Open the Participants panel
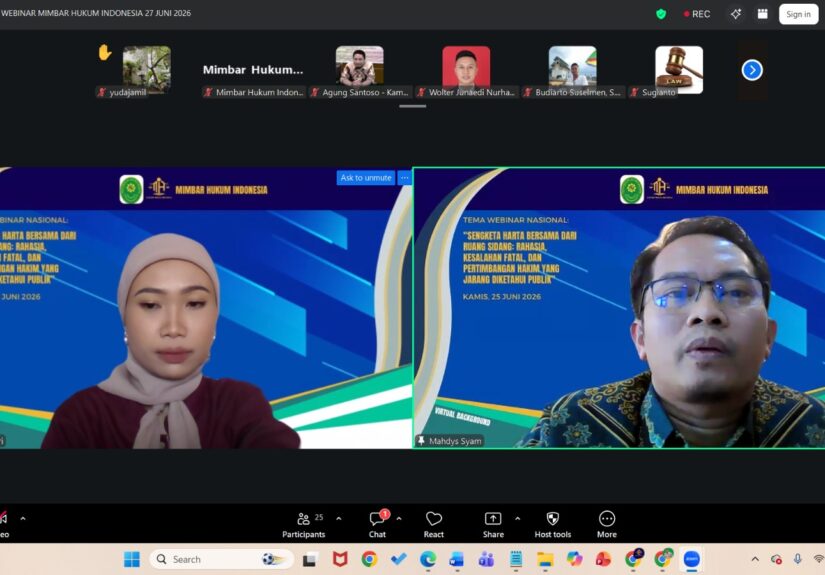 point(304,524)
